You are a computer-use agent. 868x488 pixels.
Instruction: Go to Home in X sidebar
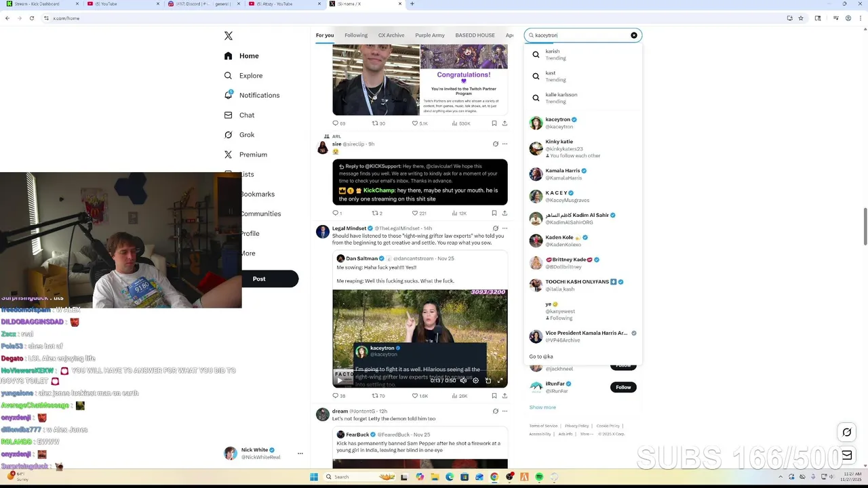[241, 56]
